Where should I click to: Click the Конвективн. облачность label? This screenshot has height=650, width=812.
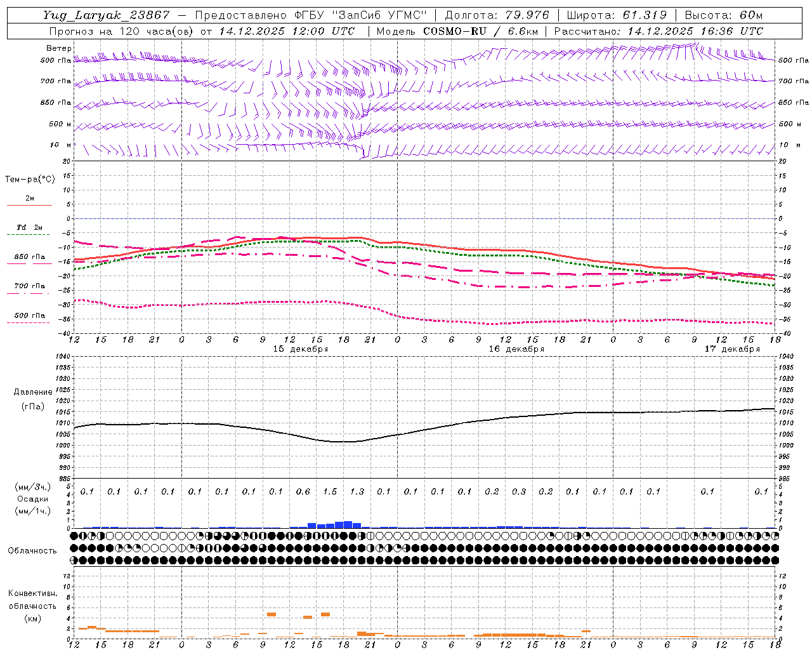32,600
